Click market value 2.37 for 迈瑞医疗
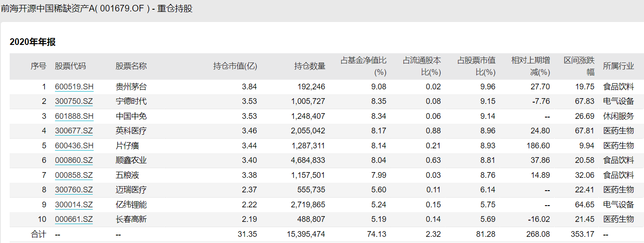This screenshot has width=644, height=243. tap(249, 190)
